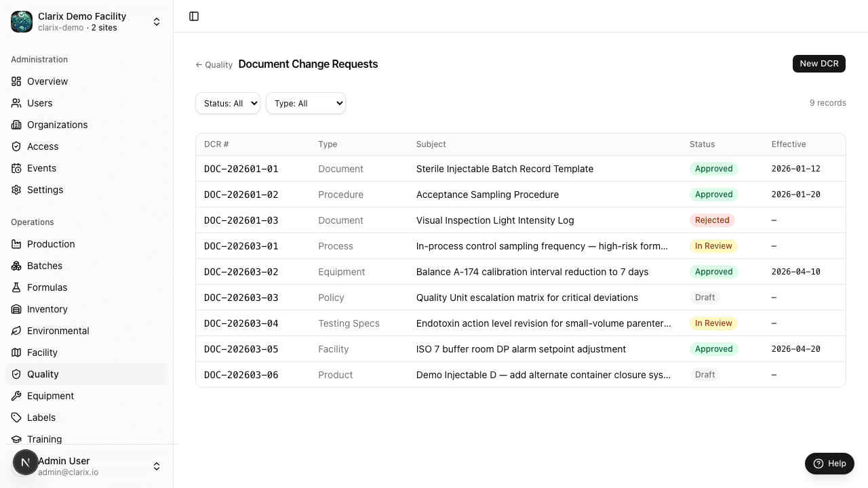Click 'Acceptance Sampling Procedure' subject

pos(488,195)
